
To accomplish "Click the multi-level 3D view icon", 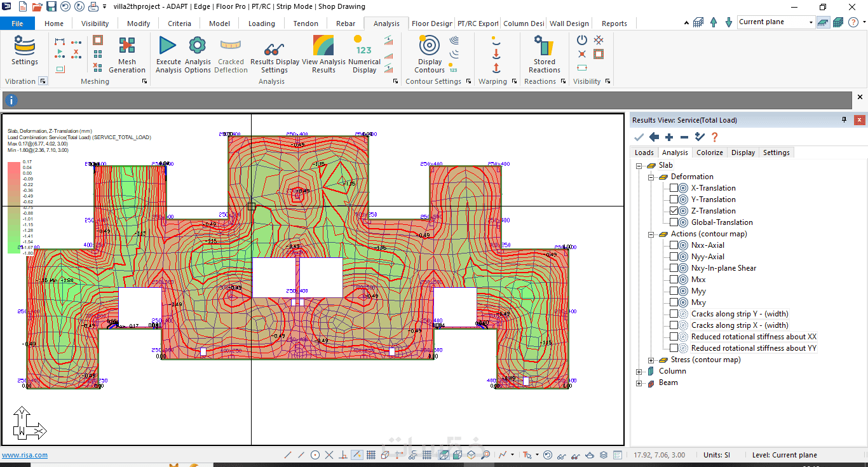I will (838, 22).
